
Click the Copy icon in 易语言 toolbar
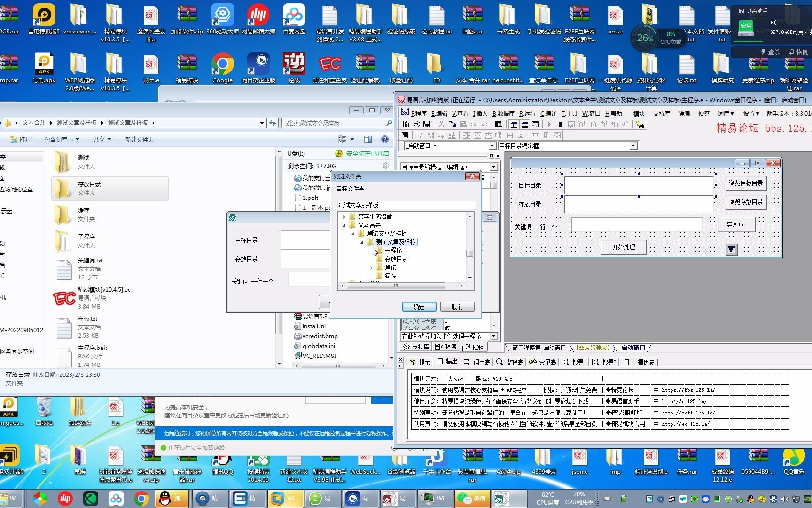pos(452,125)
